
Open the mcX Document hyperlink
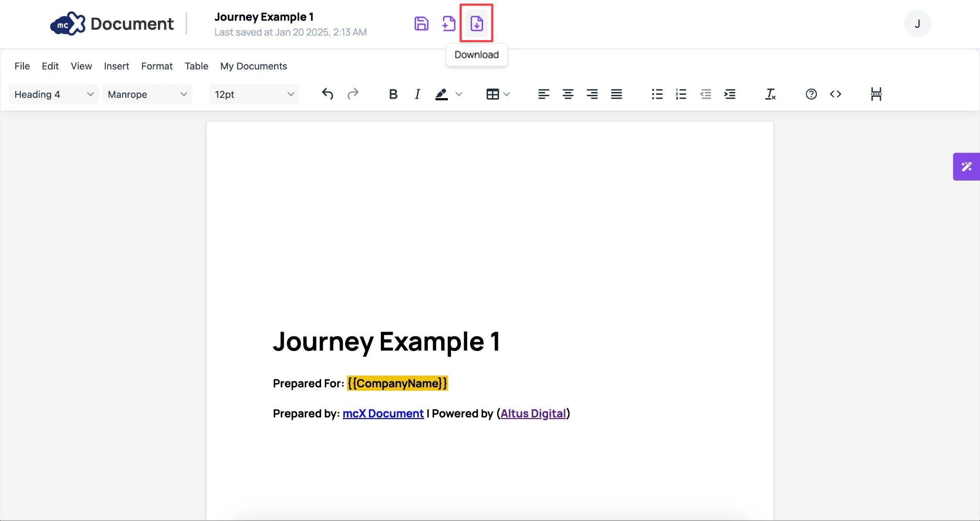[383, 414]
